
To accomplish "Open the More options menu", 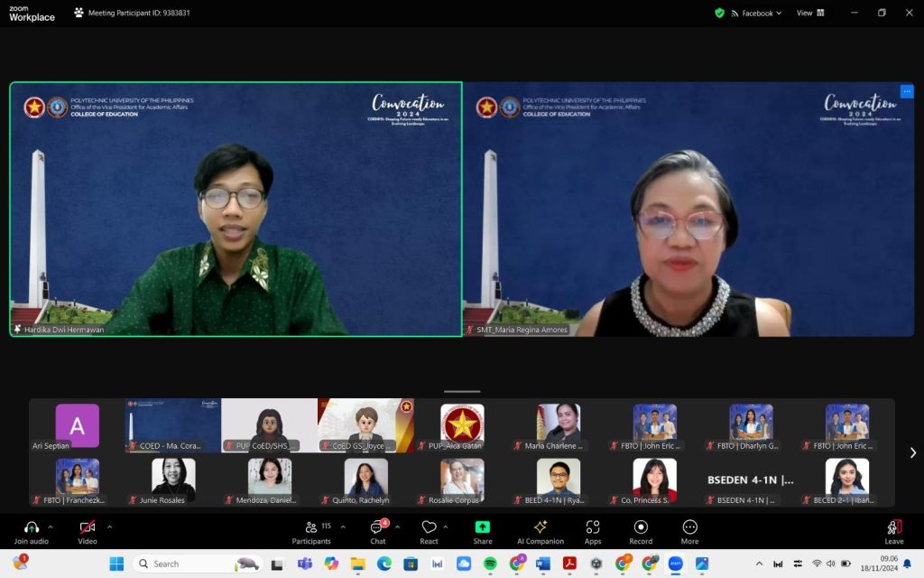I will click(689, 532).
